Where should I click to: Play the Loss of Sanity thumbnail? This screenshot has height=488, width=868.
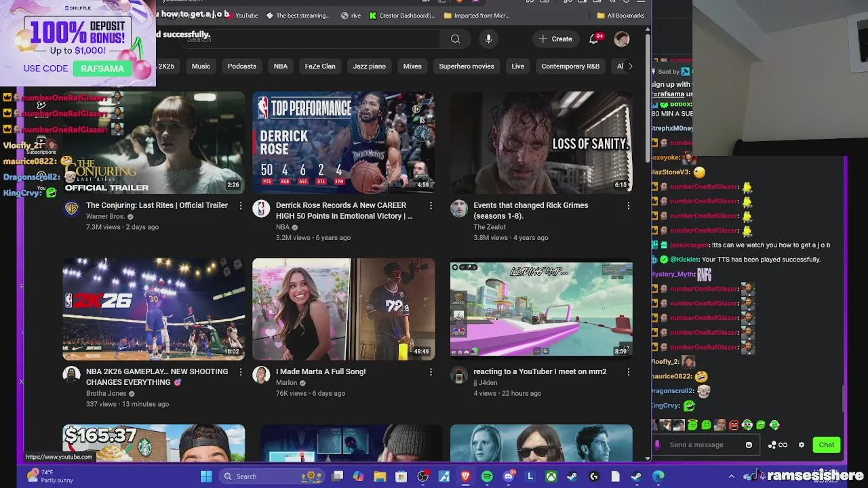541,142
